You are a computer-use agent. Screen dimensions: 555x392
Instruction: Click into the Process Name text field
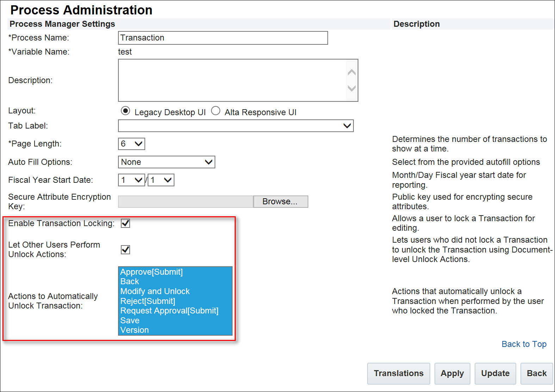[x=223, y=38]
